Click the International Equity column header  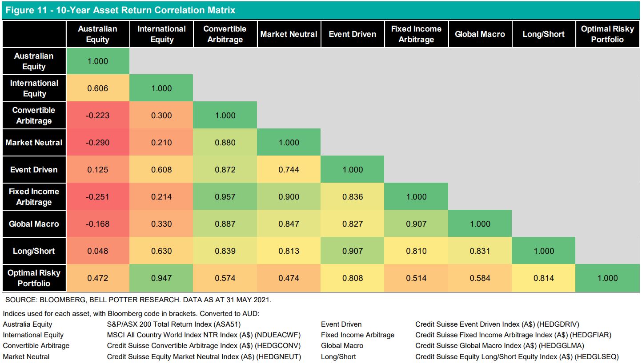[161, 34]
